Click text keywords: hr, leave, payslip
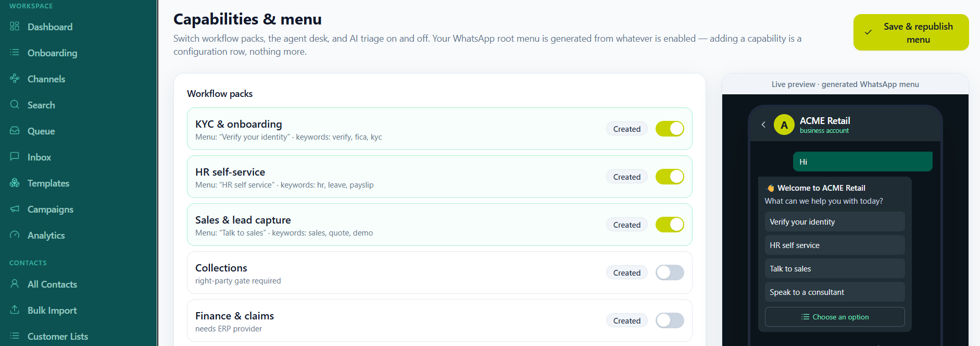The width and height of the screenshot is (980, 346). click(327, 185)
